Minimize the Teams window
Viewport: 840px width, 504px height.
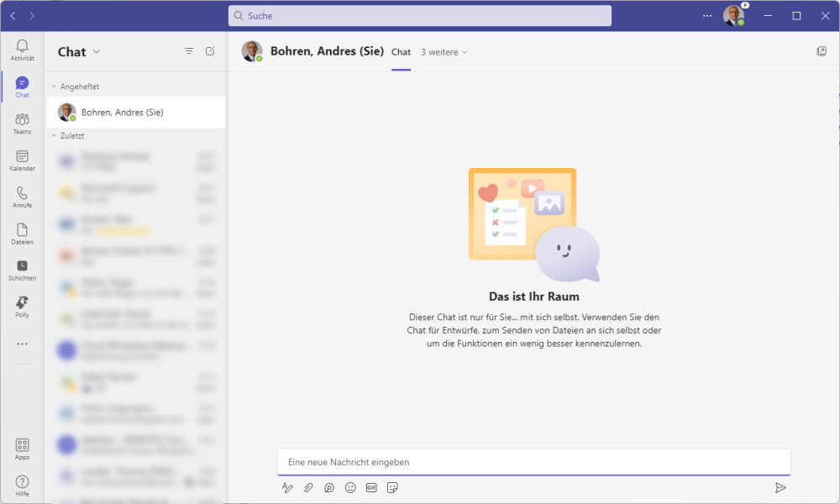click(x=768, y=15)
